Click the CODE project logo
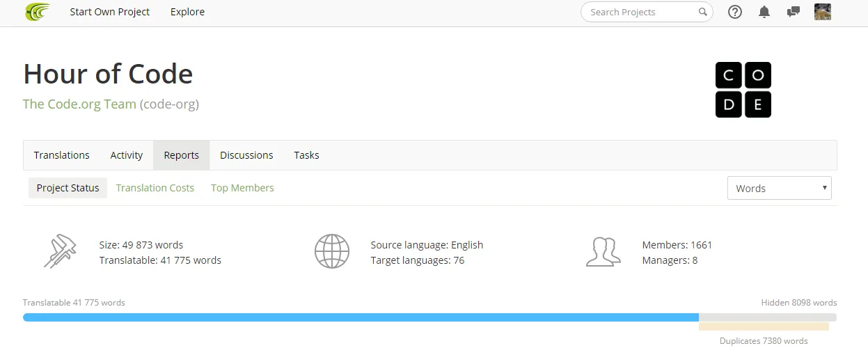Image resolution: width=868 pixels, height=364 pixels. point(743,90)
